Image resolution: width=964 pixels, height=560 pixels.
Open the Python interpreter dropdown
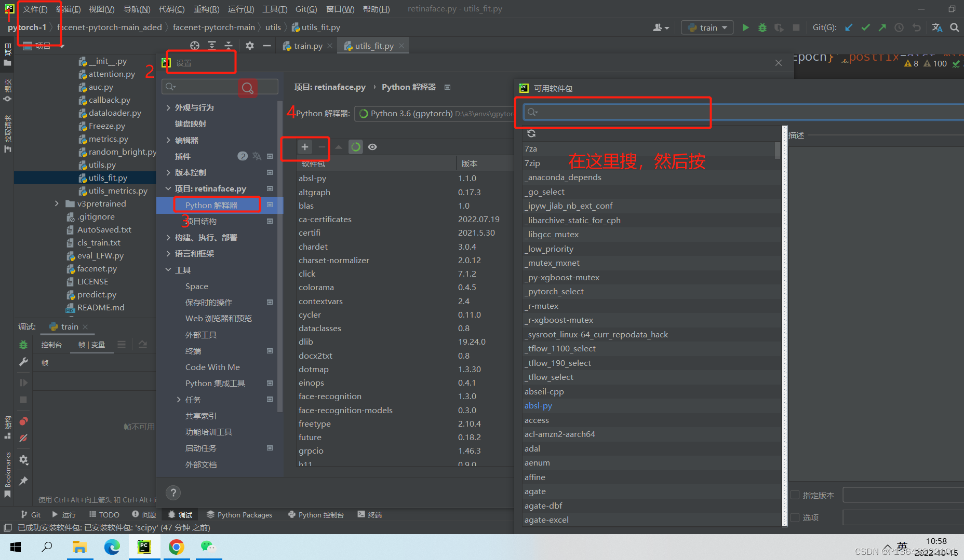pyautogui.click(x=434, y=114)
